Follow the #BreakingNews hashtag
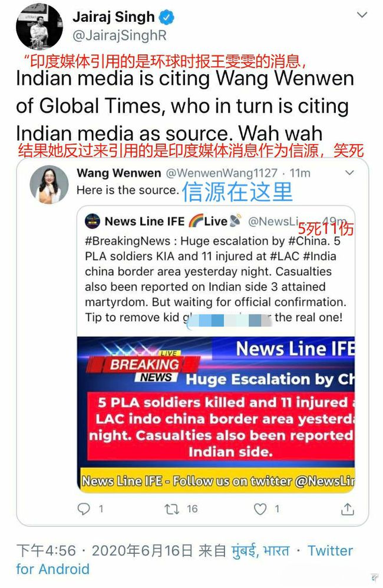Viewport: 383px width, 588px height. 127,241
